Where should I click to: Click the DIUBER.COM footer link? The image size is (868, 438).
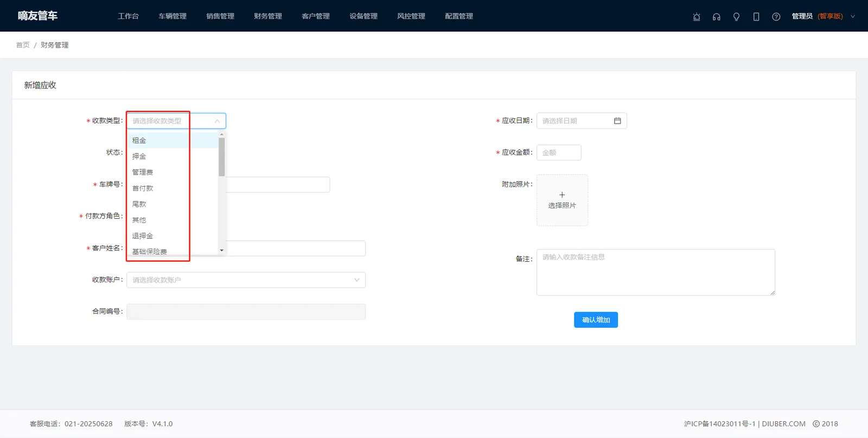(x=783, y=424)
